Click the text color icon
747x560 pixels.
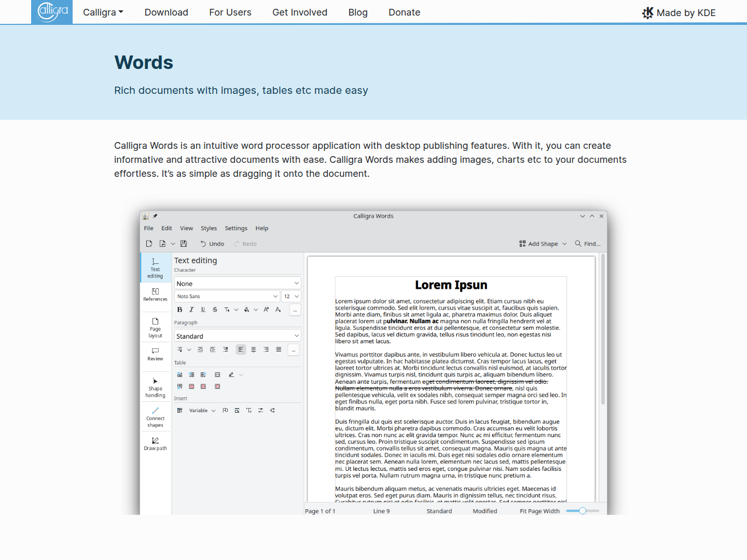coord(227,310)
